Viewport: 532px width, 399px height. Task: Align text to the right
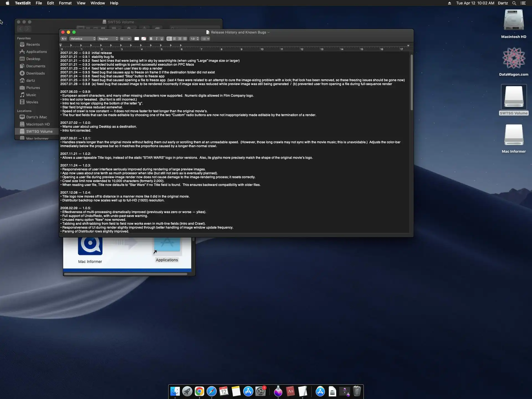pyautogui.click(x=180, y=39)
